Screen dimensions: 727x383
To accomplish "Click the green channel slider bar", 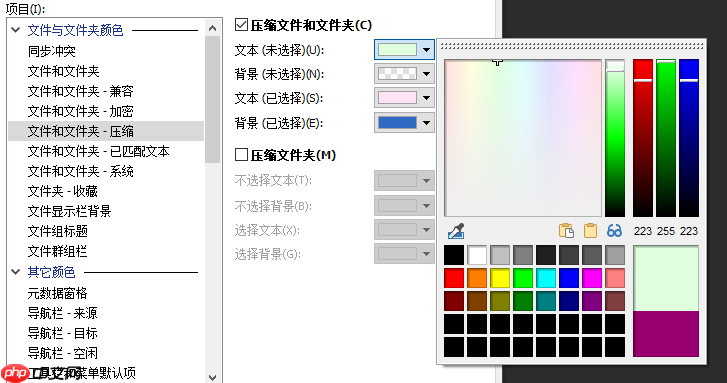I will [x=666, y=138].
